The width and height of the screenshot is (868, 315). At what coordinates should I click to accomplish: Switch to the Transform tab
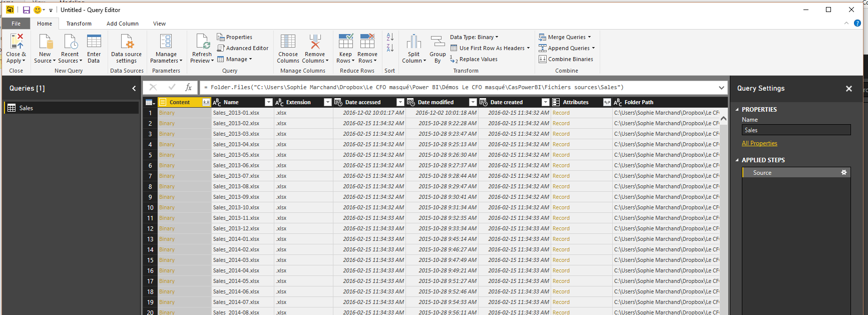point(79,24)
